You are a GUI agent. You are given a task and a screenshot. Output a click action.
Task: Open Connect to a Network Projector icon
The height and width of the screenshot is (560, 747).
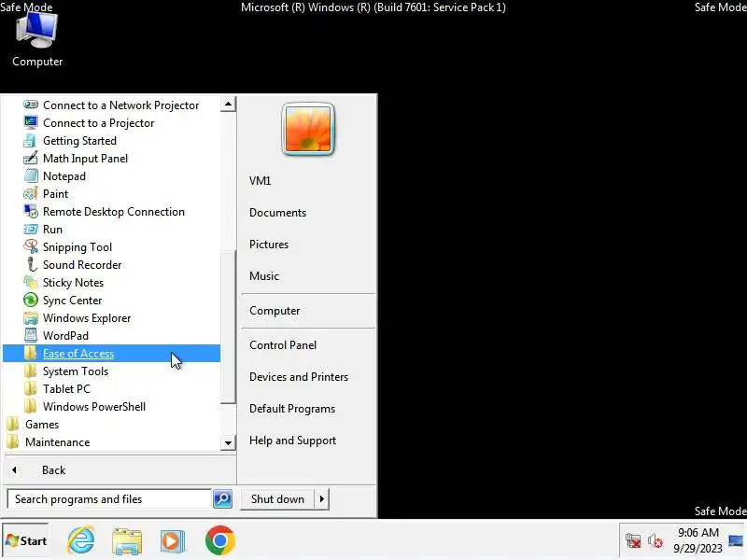point(31,105)
